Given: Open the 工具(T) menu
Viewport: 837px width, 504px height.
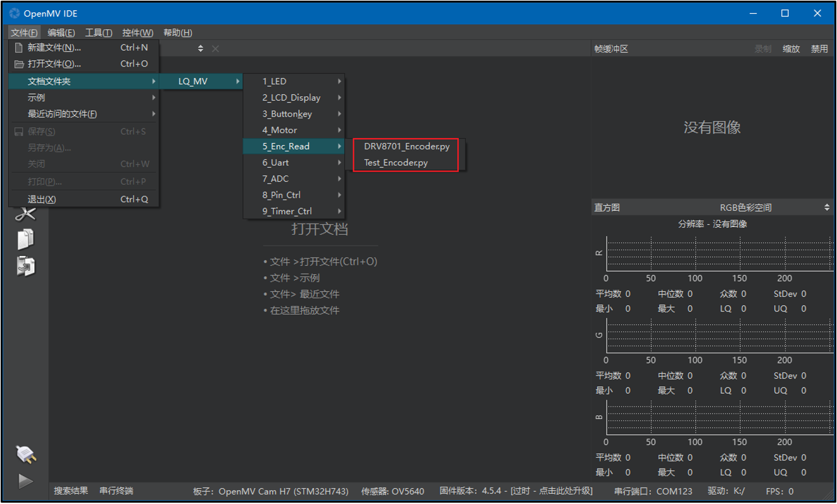Looking at the screenshot, I should [99, 33].
